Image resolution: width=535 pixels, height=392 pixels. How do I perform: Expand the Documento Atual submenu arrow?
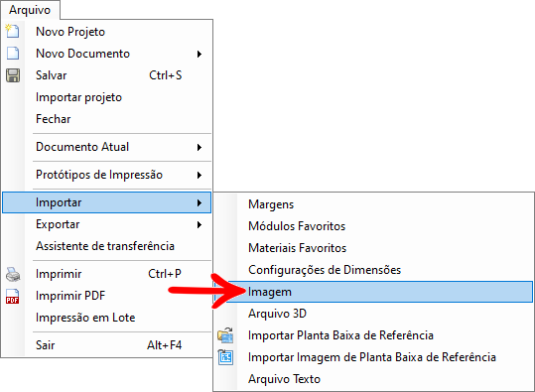tap(200, 148)
